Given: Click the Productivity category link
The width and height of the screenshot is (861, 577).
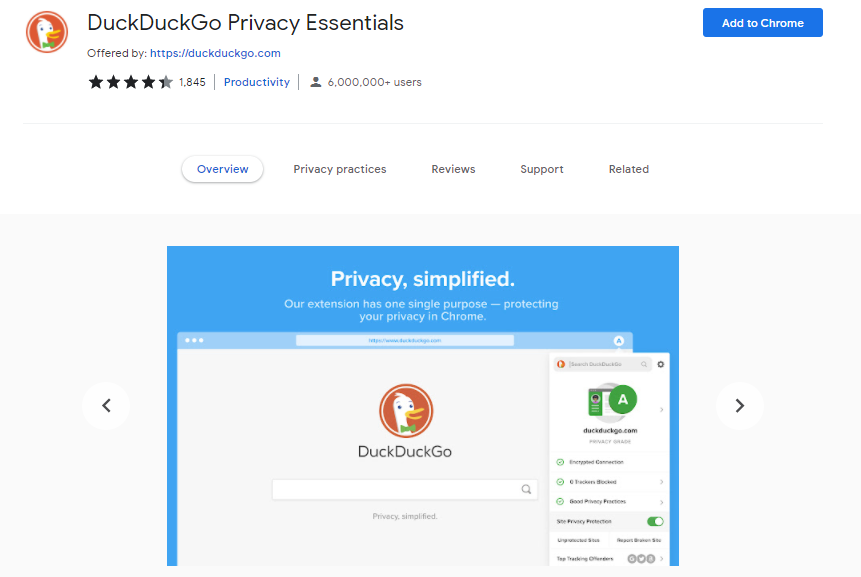Looking at the screenshot, I should [x=257, y=82].
